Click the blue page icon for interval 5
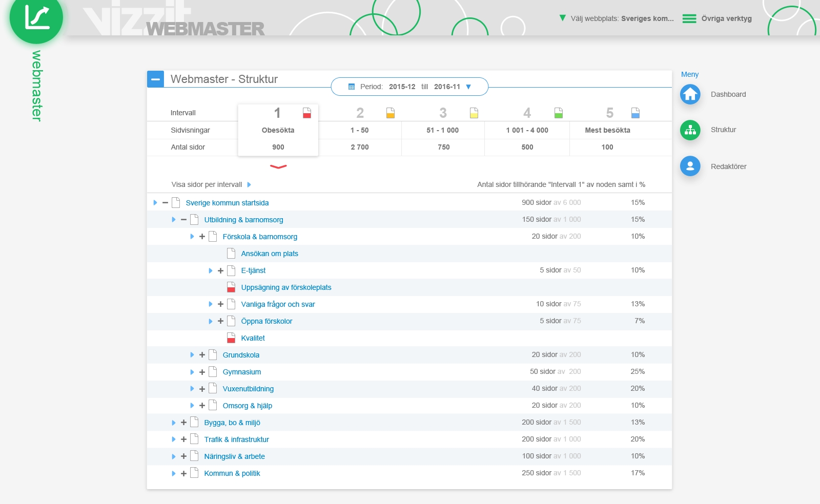The width and height of the screenshot is (820, 504). coord(635,113)
